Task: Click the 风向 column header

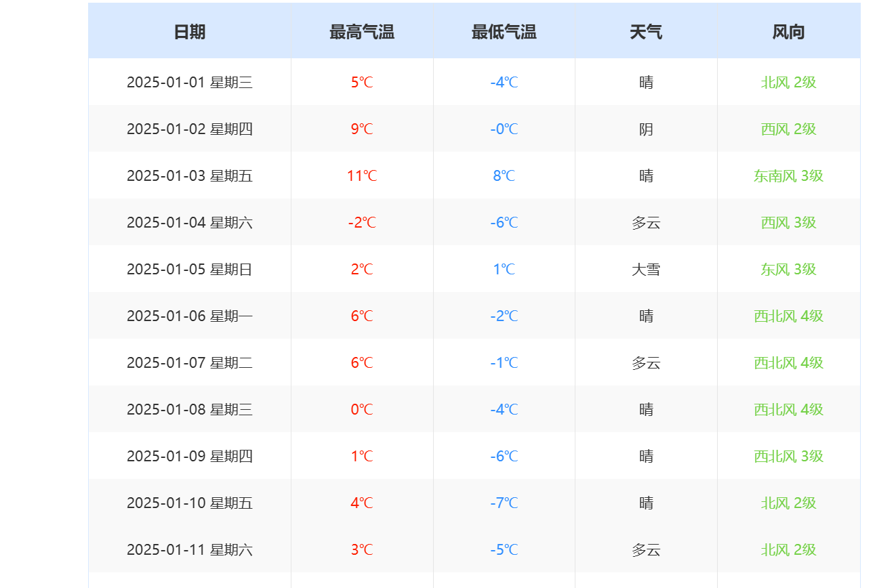Action: pos(788,32)
